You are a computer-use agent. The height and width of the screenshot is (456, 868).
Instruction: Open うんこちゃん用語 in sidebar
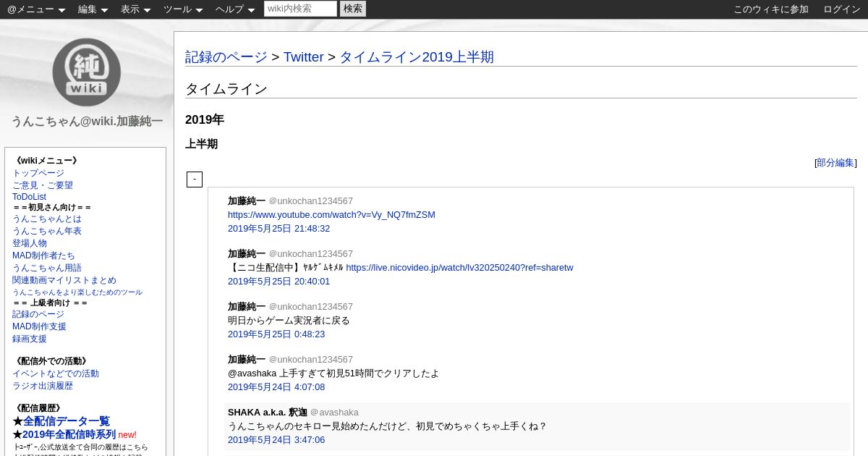[47, 268]
